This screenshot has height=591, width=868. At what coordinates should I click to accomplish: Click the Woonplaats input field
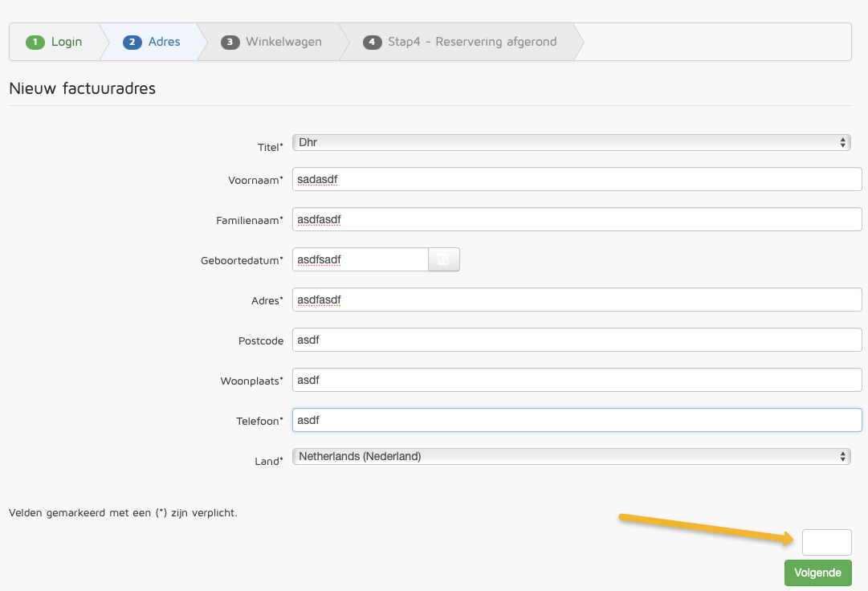point(577,380)
